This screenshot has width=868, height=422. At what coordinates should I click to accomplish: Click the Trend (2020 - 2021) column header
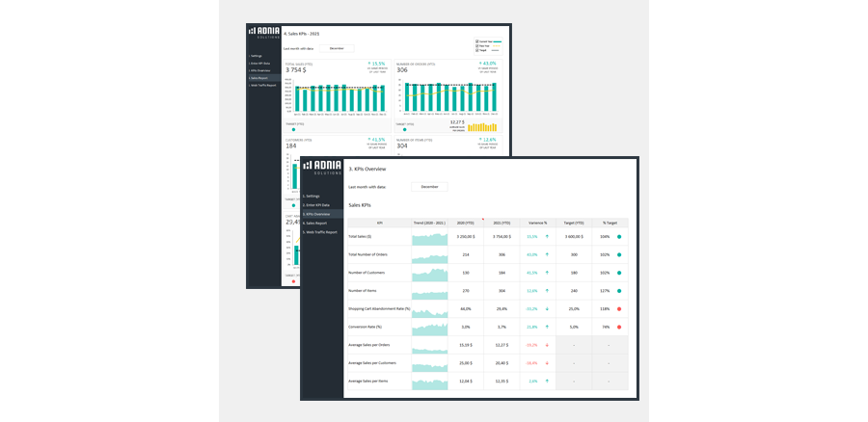(x=429, y=222)
